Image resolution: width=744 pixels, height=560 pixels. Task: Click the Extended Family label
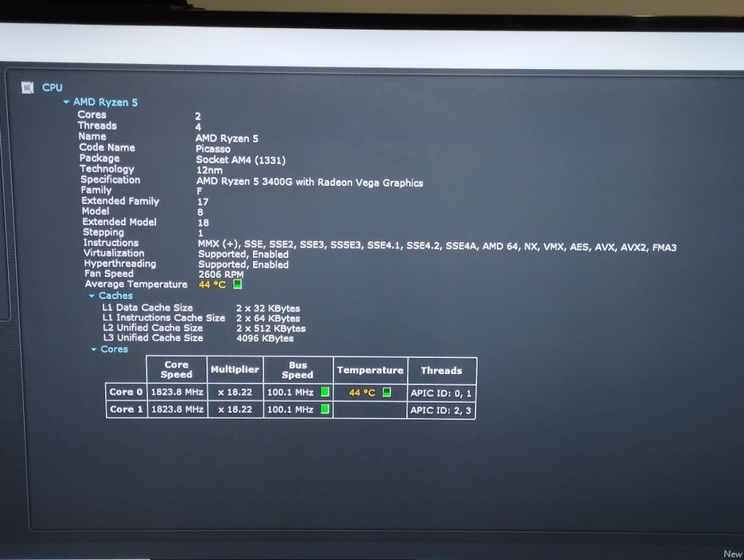[x=120, y=201]
